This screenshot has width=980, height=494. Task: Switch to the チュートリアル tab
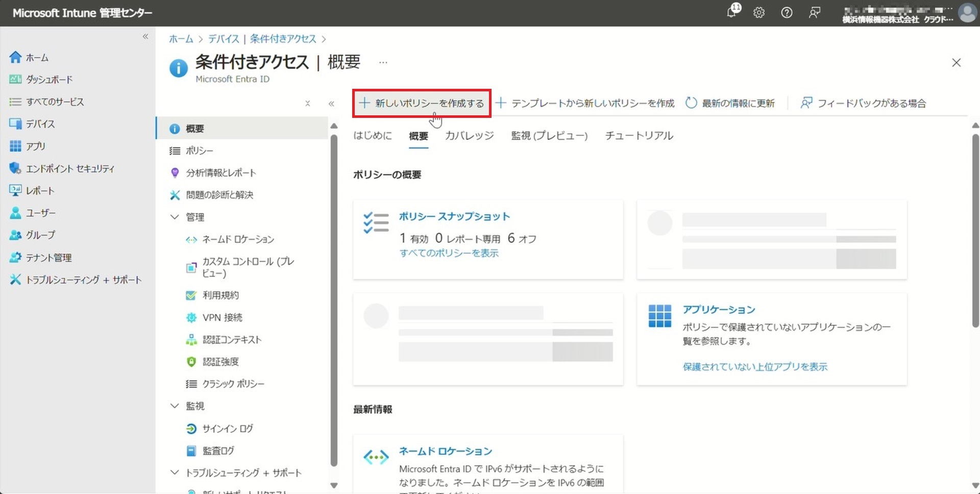639,136
